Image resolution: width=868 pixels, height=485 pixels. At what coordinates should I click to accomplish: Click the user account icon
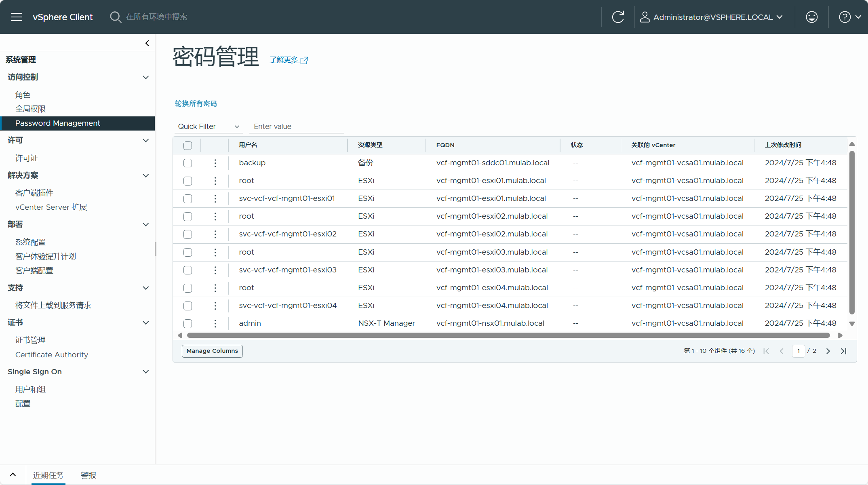[645, 17]
